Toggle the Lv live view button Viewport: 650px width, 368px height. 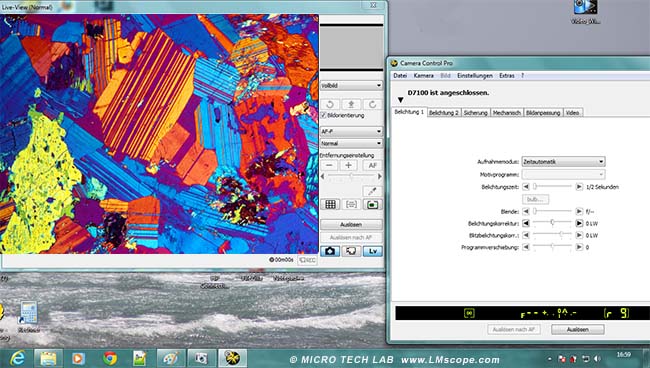pyautogui.click(x=372, y=251)
